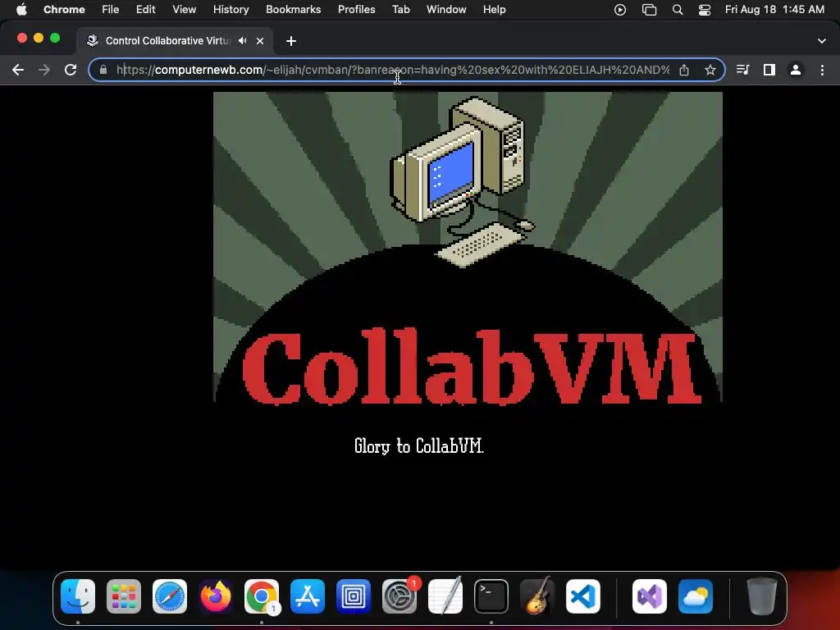The width and height of the screenshot is (840, 630).
Task: Open the Bookmarks menu
Action: point(293,10)
